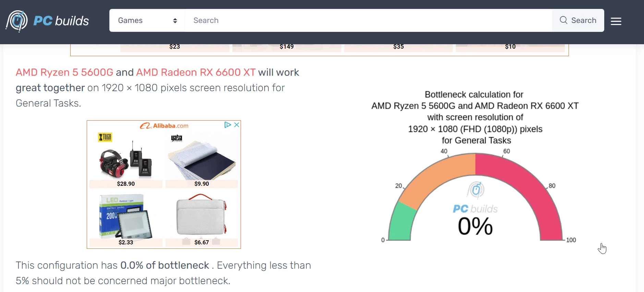Screen dimensions: 644x292
Task: Click the Search button
Action: coord(578,21)
